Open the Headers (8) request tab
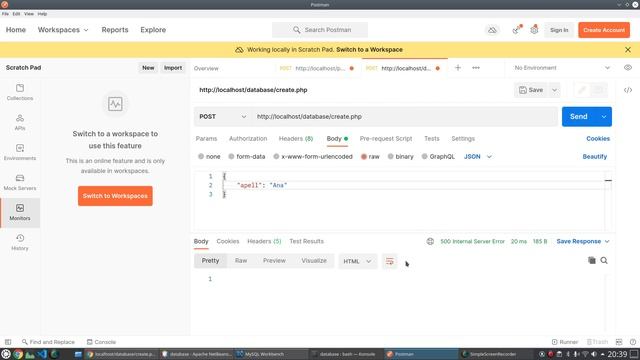The image size is (640, 360). [296, 139]
